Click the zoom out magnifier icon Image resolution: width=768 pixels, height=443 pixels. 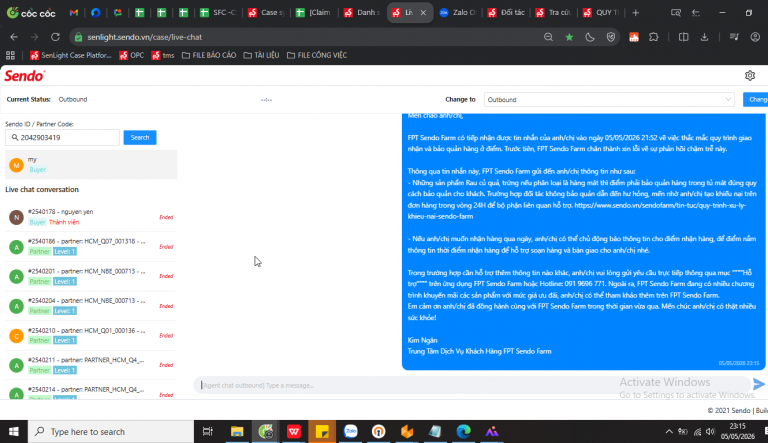click(549, 37)
